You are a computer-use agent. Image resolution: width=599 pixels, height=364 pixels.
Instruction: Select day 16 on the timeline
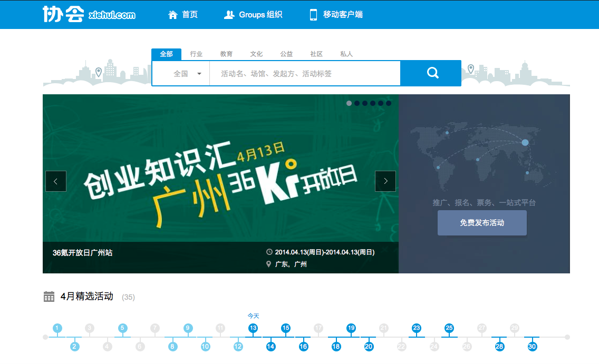[303, 347]
